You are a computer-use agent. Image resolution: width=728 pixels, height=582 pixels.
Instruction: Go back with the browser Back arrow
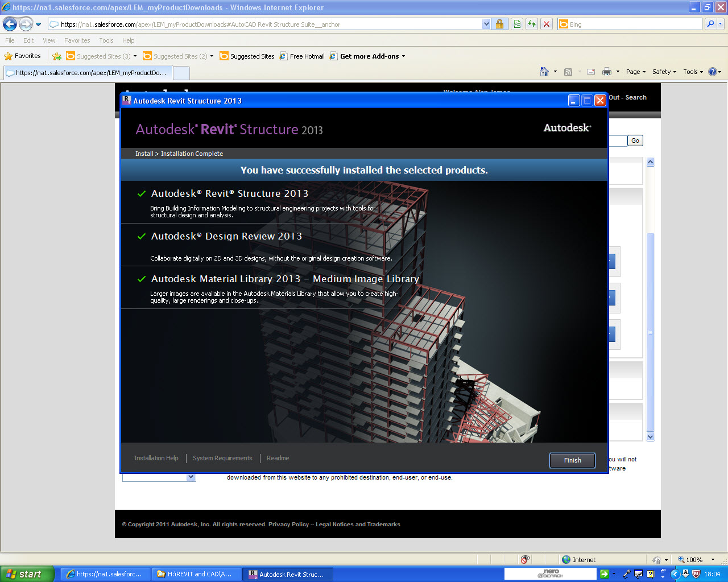10,24
